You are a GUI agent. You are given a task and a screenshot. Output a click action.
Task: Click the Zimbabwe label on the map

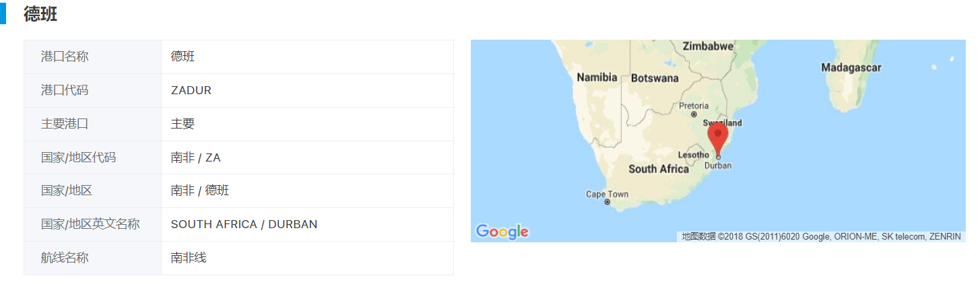(x=707, y=46)
